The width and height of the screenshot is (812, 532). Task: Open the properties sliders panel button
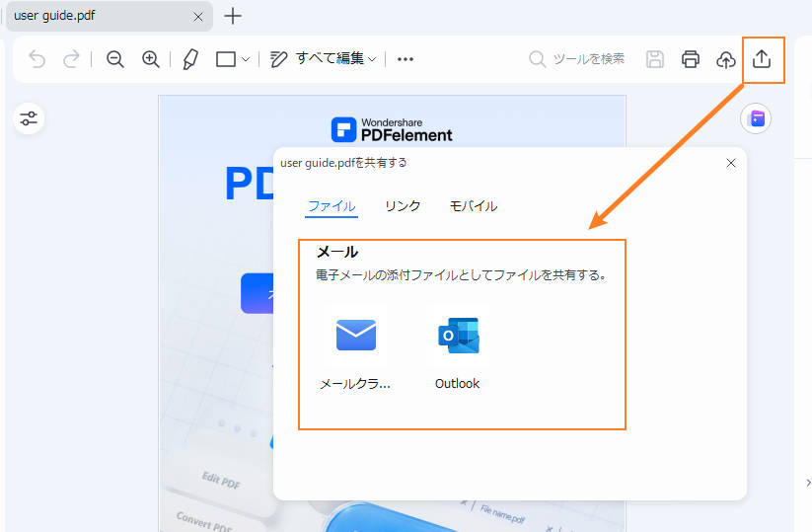(x=29, y=118)
